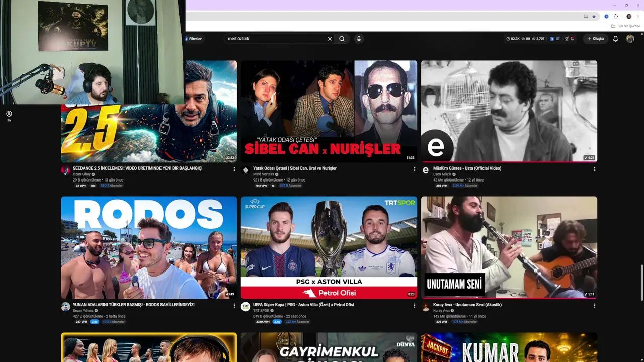Open Koray Avcı channel avatar
Screen dimensions: 644x362
tap(426, 307)
